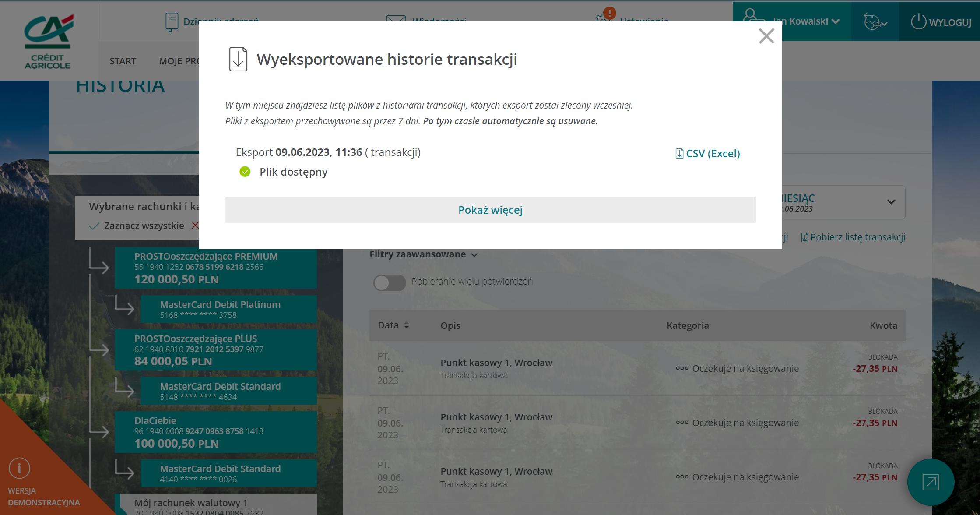
Task: Click the demo version info icon
Action: [x=19, y=468]
